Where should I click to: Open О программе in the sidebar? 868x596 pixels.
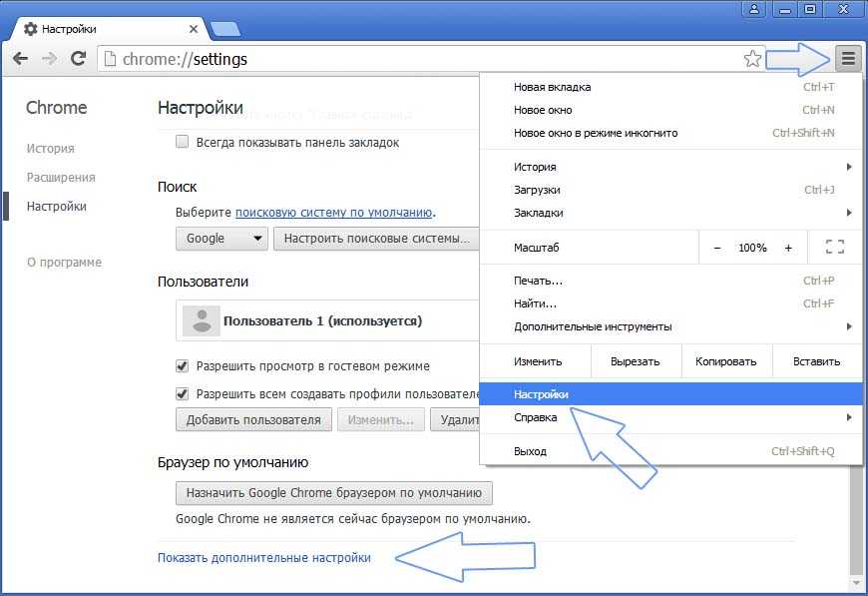[x=64, y=262]
